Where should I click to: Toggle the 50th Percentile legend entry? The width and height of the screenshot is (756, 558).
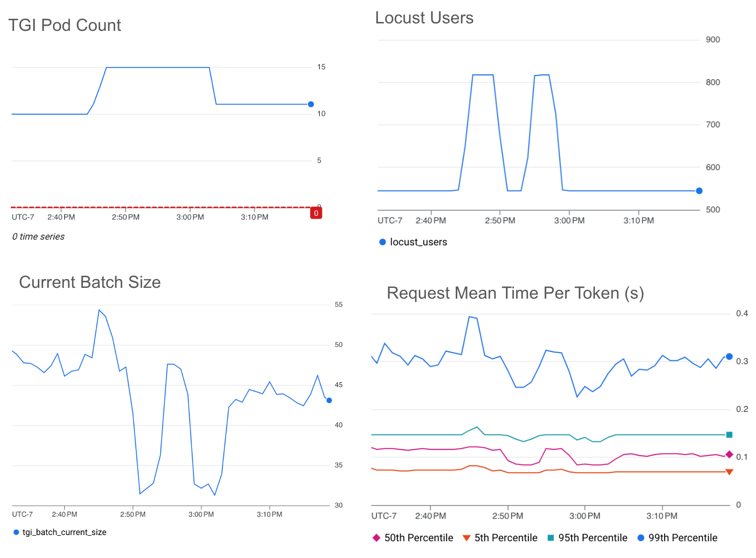[413, 538]
